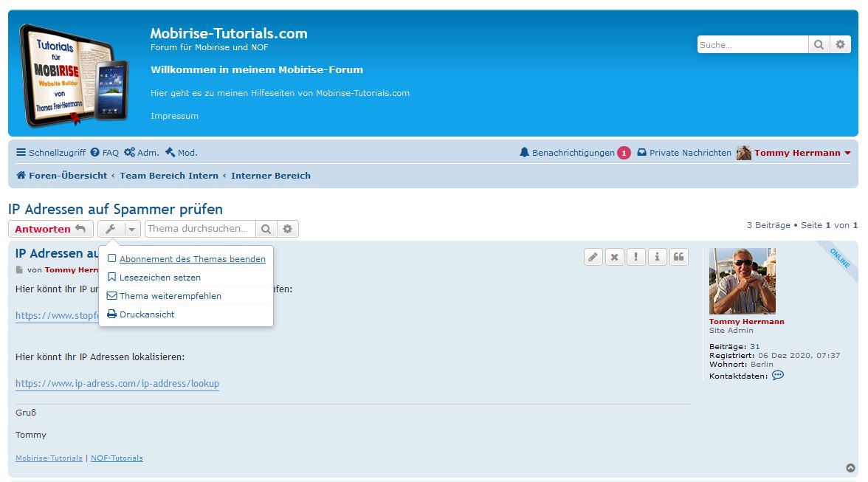Select Lesezeichen setzen menu entry
Screen dimensions: 868x482
(159, 278)
